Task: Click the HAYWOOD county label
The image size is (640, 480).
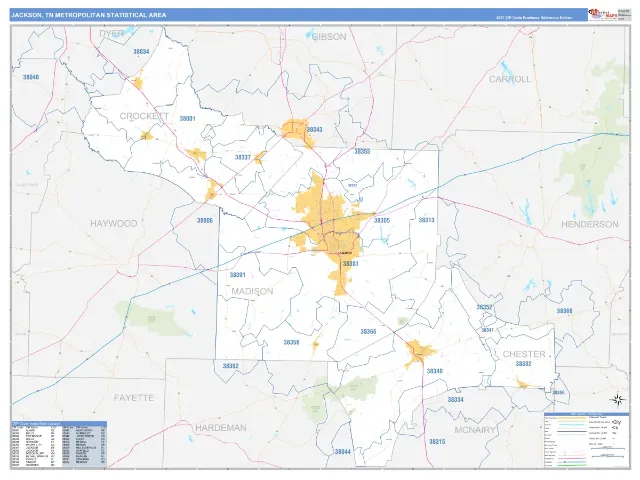Action: tap(113, 224)
